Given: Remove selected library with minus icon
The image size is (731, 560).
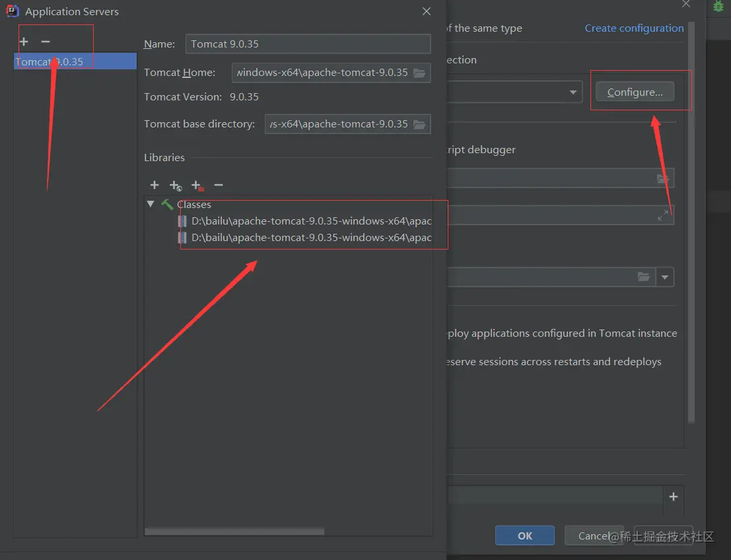Looking at the screenshot, I should click(x=218, y=185).
